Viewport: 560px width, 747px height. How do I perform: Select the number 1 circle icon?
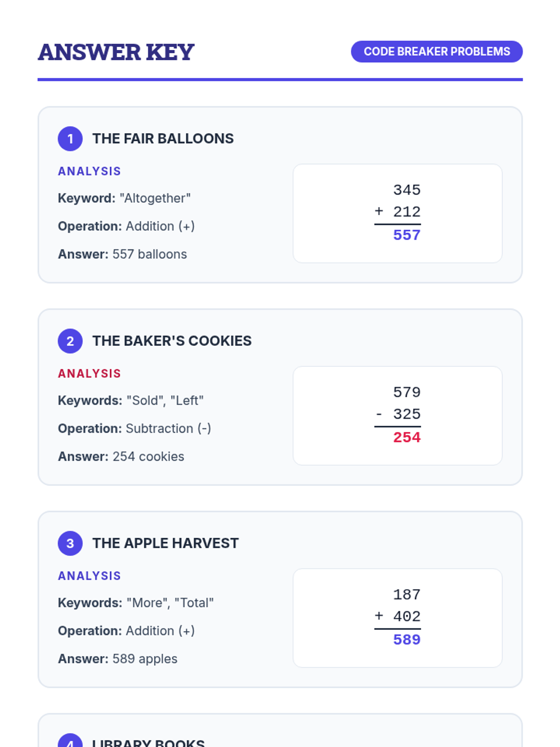pos(70,139)
